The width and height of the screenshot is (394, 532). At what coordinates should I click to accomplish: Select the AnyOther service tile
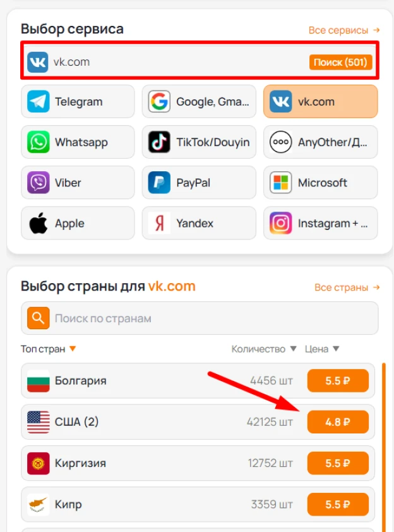[x=320, y=142]
